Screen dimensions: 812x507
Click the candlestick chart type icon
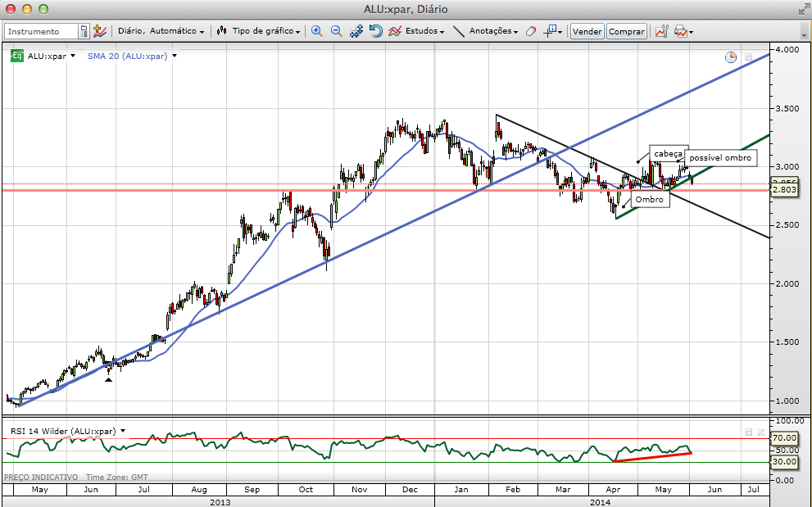[222, 31]
